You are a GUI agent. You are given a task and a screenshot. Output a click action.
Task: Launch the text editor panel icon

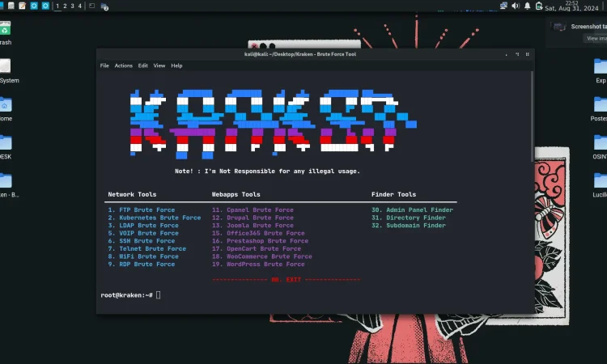pos(23,6)
